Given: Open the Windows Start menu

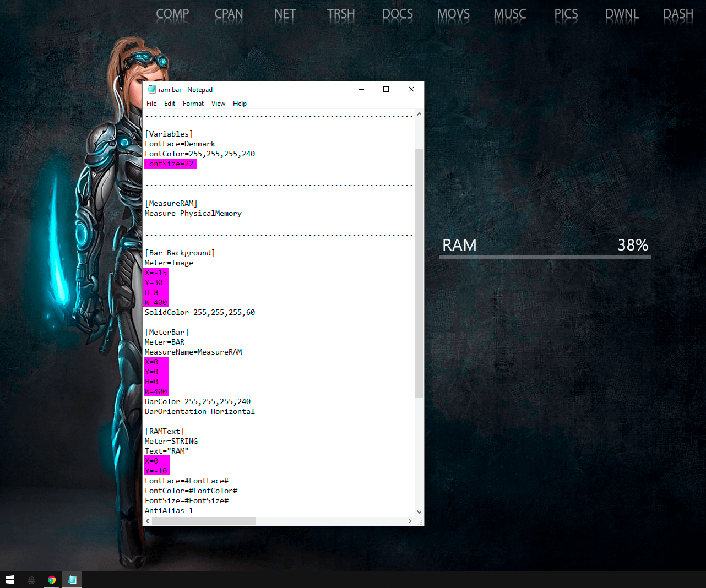Looking at the screenshot, I should (10, 580).
